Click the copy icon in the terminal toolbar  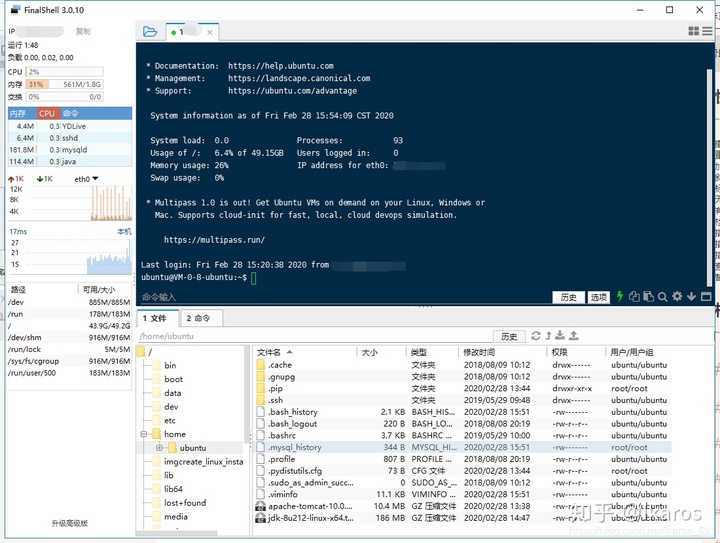tap(634, 297)
